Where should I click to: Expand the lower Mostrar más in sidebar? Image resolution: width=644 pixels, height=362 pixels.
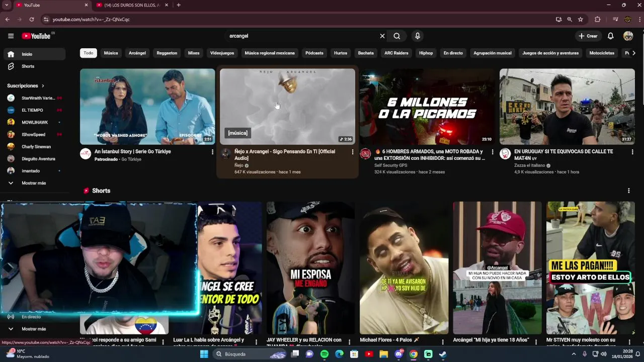pyautogui.click(x=34, y=329)
